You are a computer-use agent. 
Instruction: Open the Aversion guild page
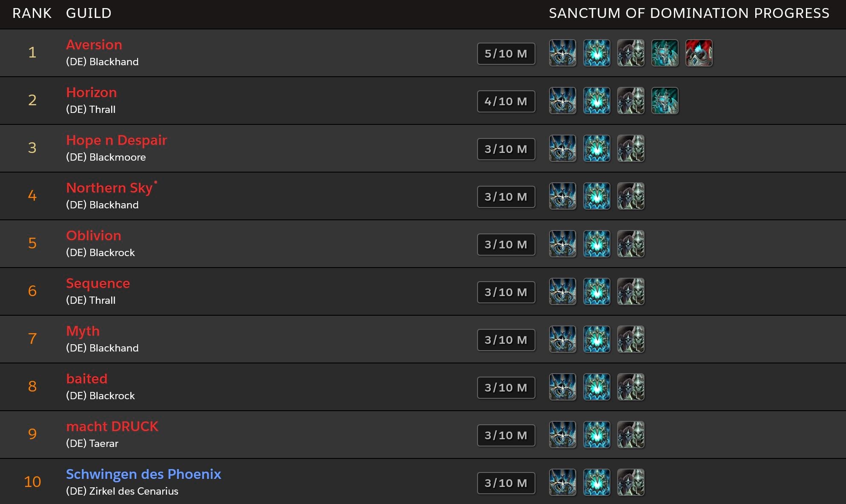pos(94,45)
